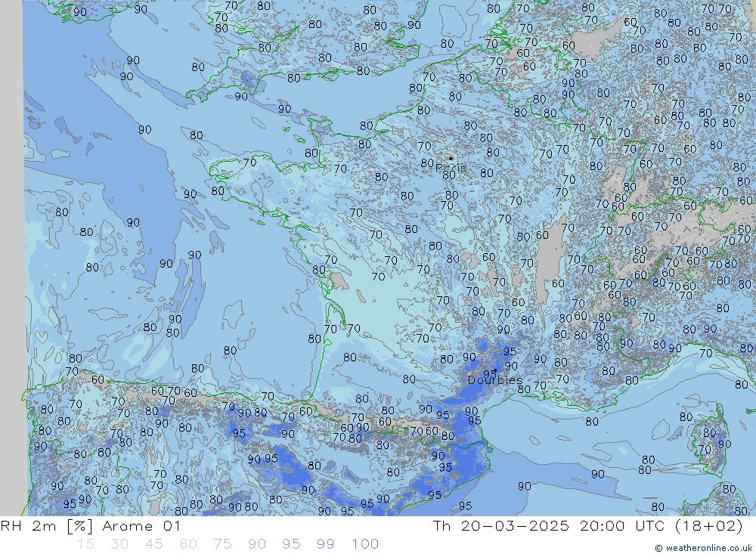This screenshot has width=756, height=554.
Task: Select the "Arome 01" model label
Action: click(141, 526)
